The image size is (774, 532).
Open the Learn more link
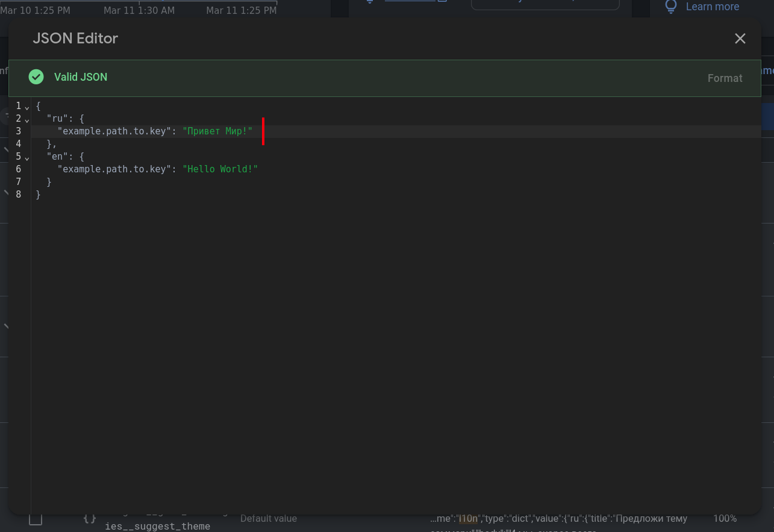click(x=712, y=7)
